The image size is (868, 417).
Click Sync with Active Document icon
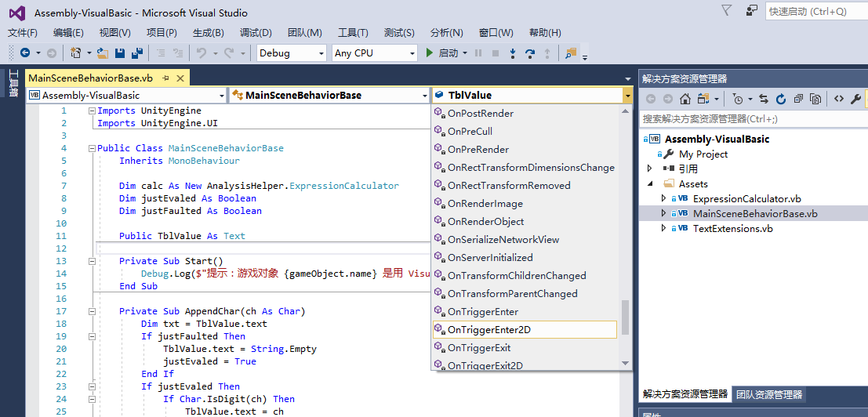[x=764, y=99]
